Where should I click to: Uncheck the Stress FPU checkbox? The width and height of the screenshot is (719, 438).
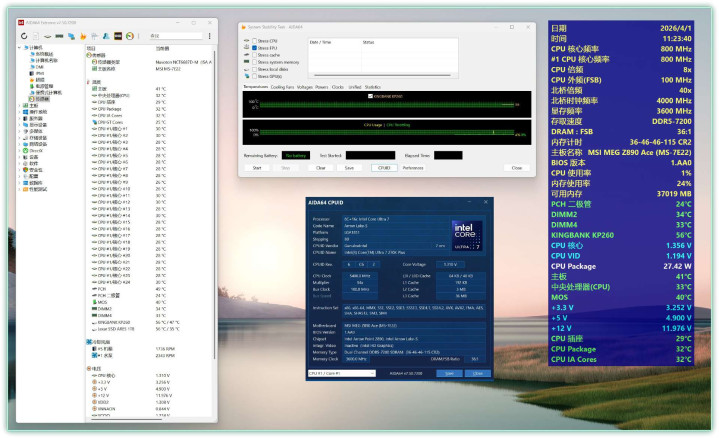[x=254, y=48]
